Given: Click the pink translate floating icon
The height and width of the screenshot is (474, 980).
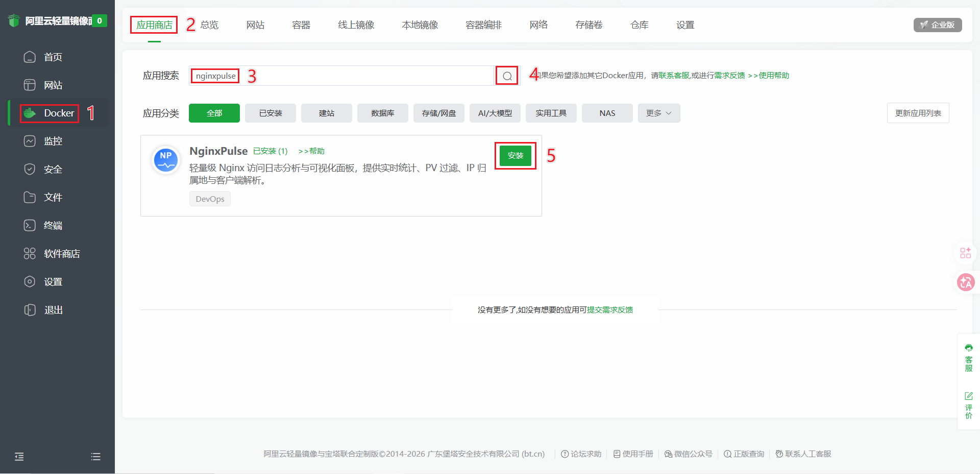Looking at the screenshot, I should [966, 282].
